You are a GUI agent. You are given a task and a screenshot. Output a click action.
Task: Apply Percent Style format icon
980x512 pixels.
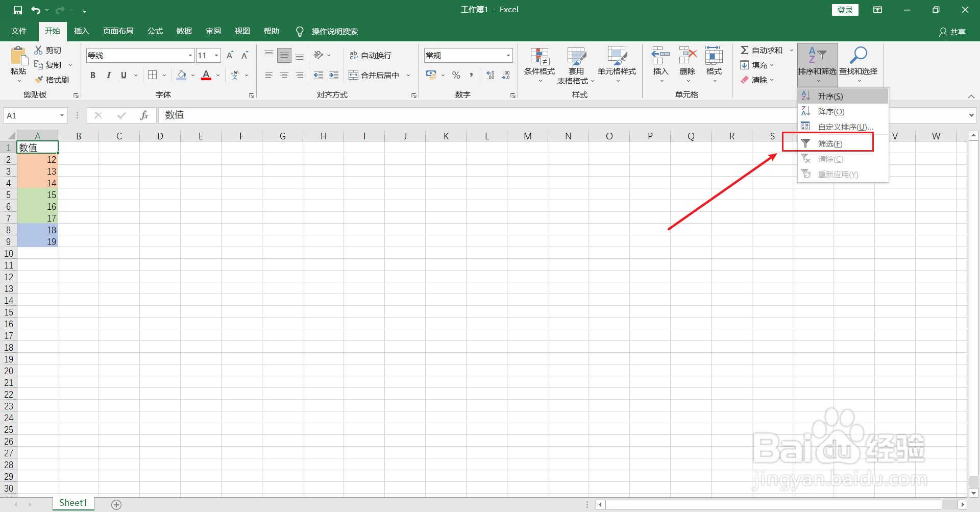[x=456, y=75]
